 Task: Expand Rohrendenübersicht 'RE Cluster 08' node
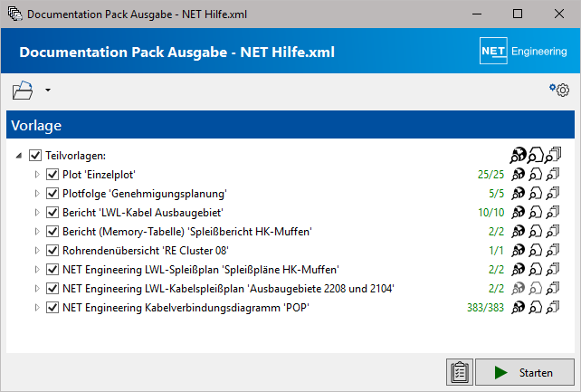tap(37, 251)
